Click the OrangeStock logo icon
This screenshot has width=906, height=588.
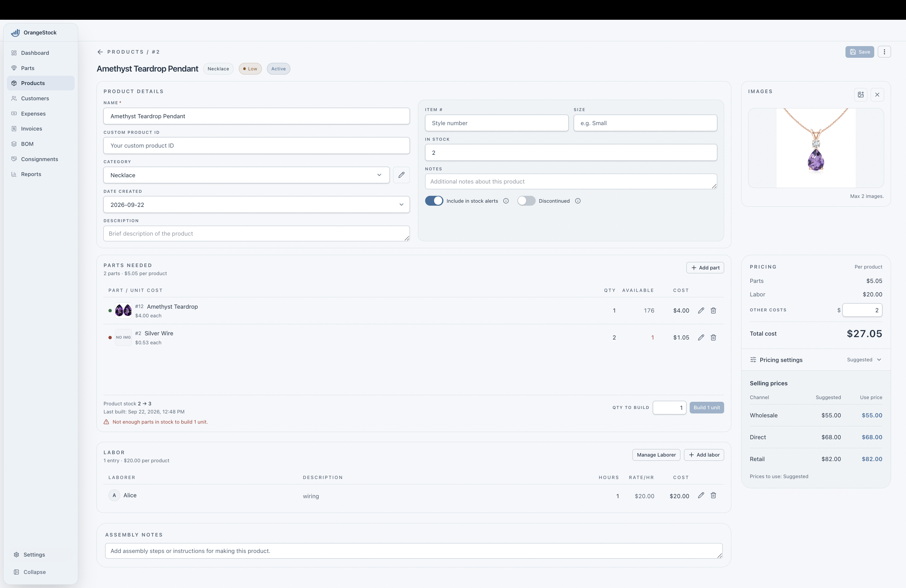point(15,33)
